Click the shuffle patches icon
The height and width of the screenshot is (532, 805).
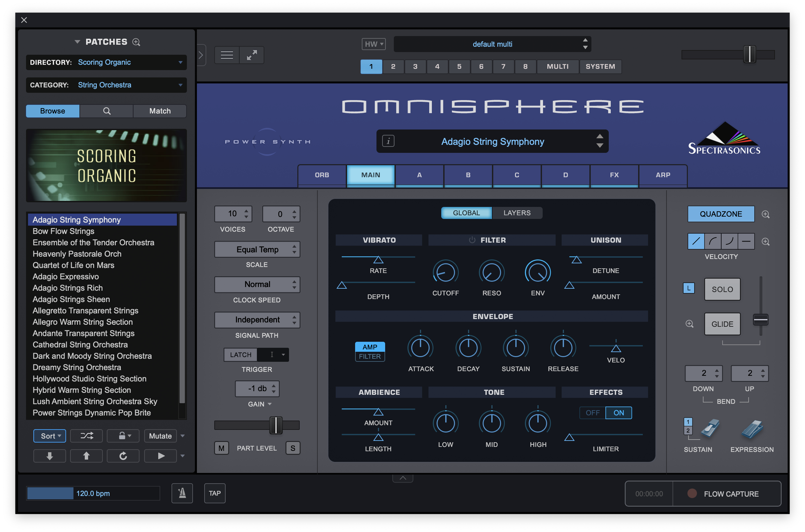tap(86, 436)
